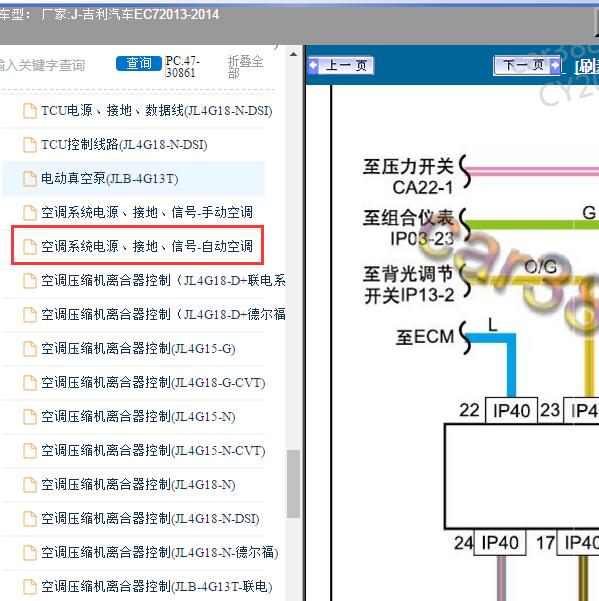
Task: Open 空调压缩机离合器控制 JL4G18-D+德尔福 item
Action: click(163, 314)
